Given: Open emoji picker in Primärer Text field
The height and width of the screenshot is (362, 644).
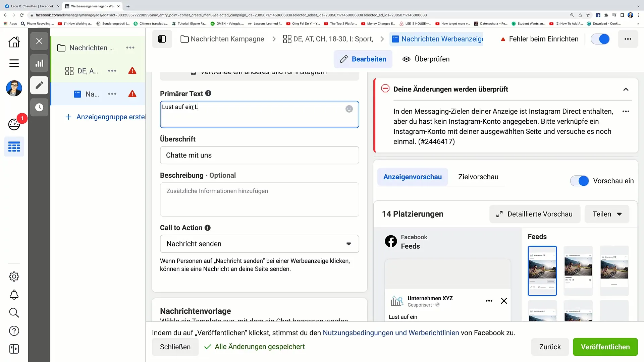Looking at the screenshot, I should click(x=349, y=109).
